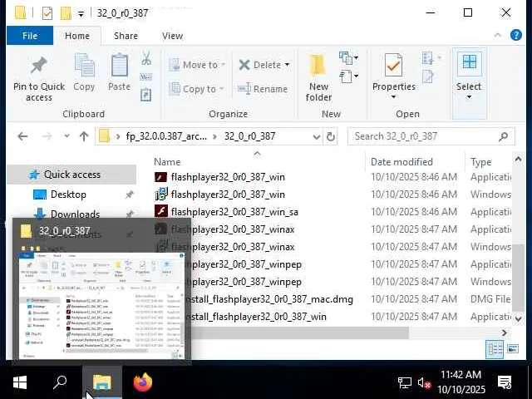
Task: Open the Delete options arrow
Action: point(287,65)
